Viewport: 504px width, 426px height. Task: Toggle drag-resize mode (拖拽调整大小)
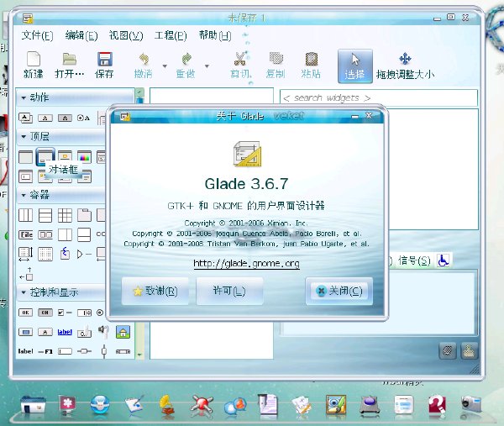tap(405, 66)
